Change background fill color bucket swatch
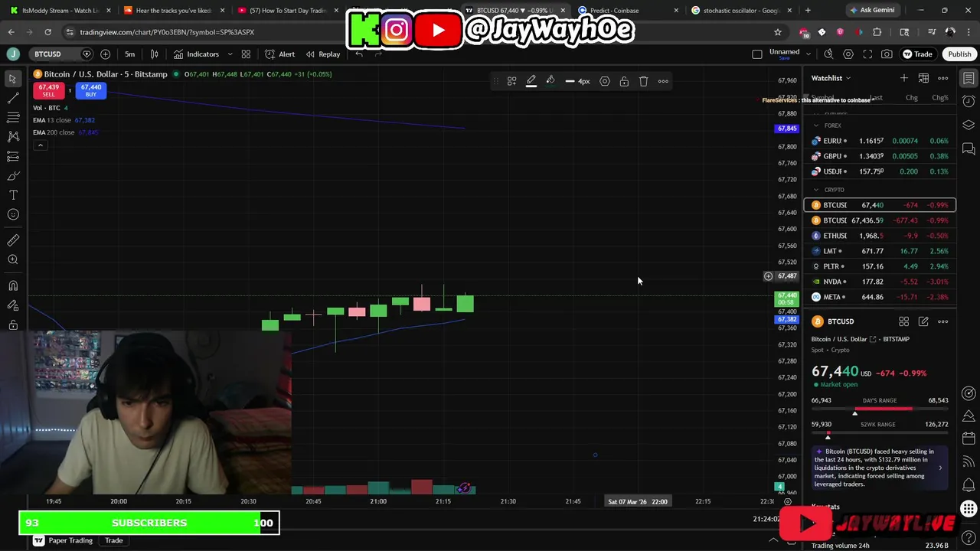Viewport: 980px width, 551px height. pos(550,81)
